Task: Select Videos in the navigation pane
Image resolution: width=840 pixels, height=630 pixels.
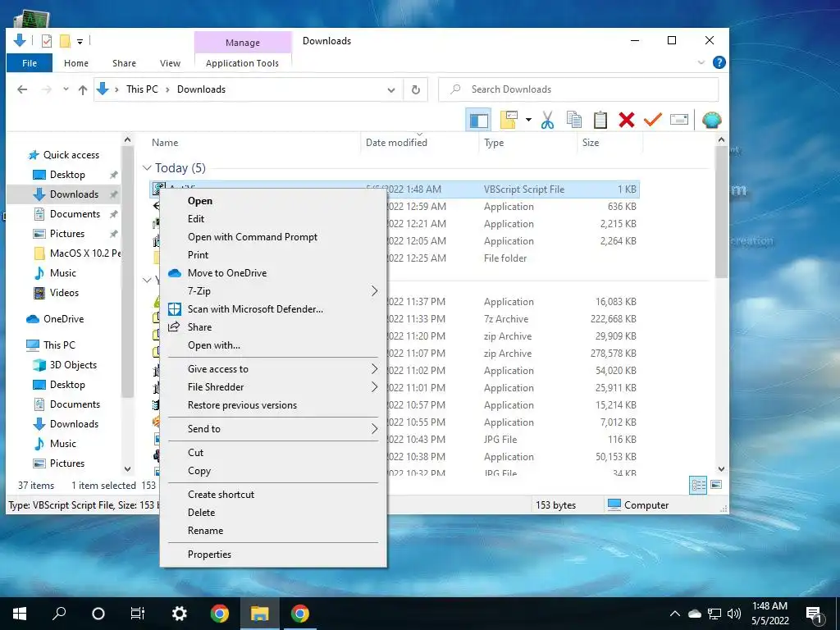Action: (x=64, y=293)
